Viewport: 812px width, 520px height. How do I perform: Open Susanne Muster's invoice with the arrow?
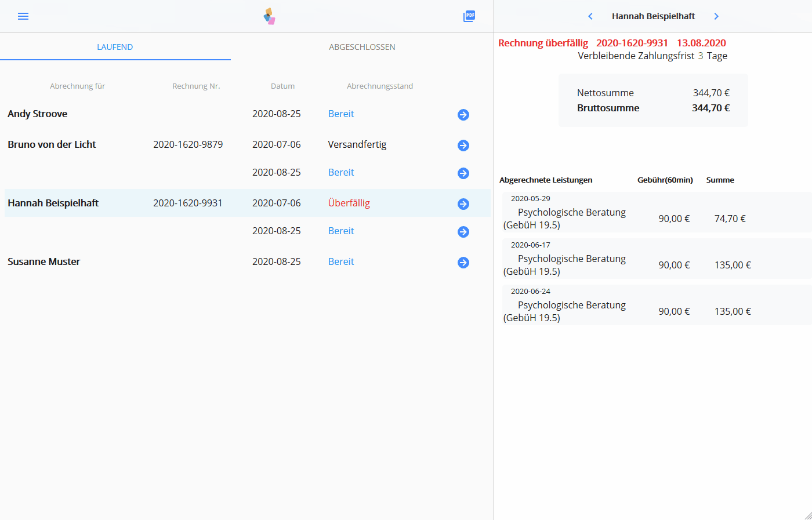click(463, 263)
